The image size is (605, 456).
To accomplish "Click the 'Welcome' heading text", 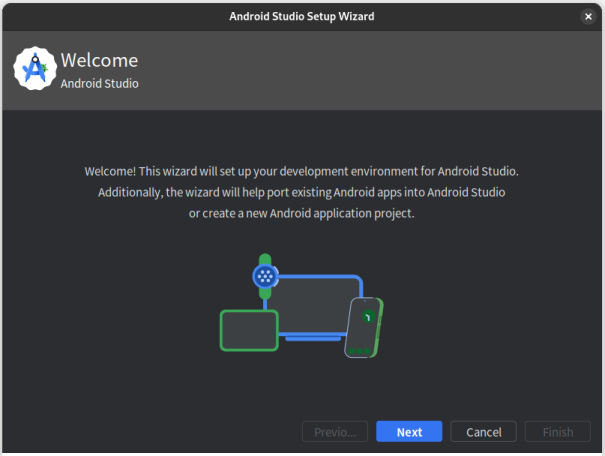I will pos(99,60).
